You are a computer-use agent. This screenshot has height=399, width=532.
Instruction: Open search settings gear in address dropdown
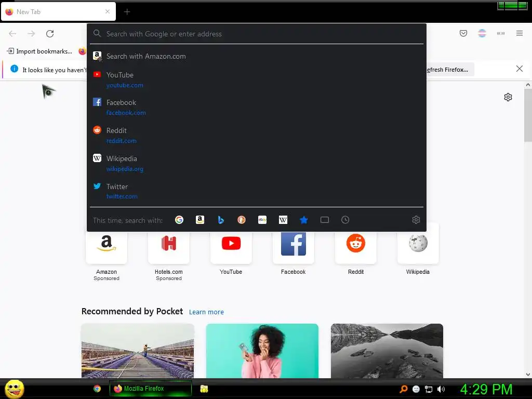pyautogui.click(x=416, y=220)
